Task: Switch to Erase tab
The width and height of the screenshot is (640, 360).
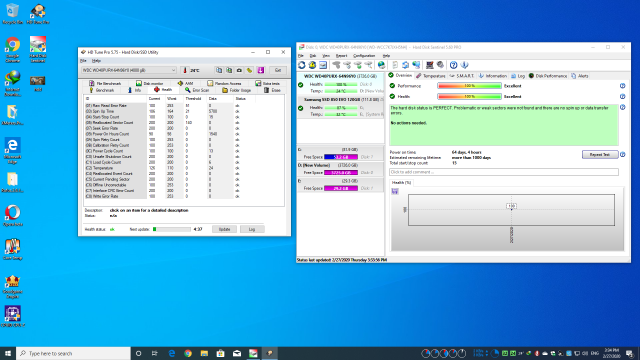Action: coord(273,90)
